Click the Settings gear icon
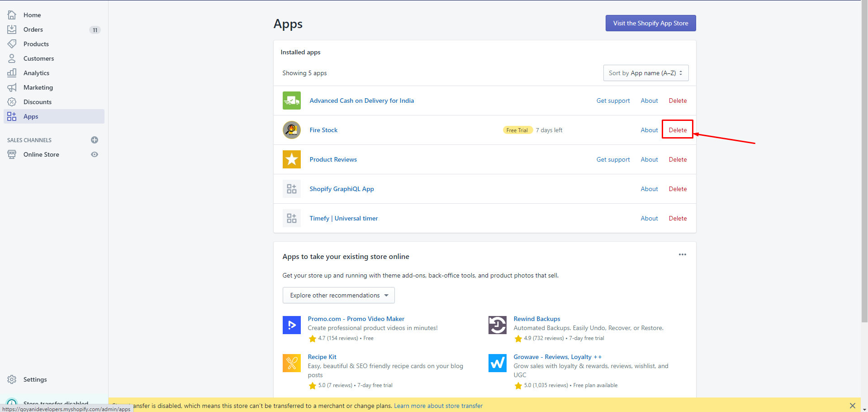868x412 pixels. [12, 379]
